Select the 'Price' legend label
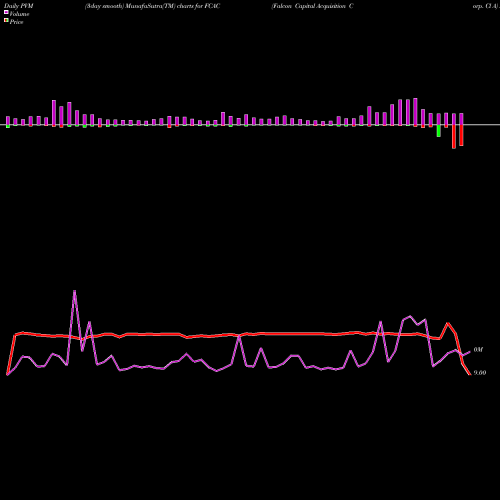The height and width of the screenshot is (500, 500). click(16, 22)
